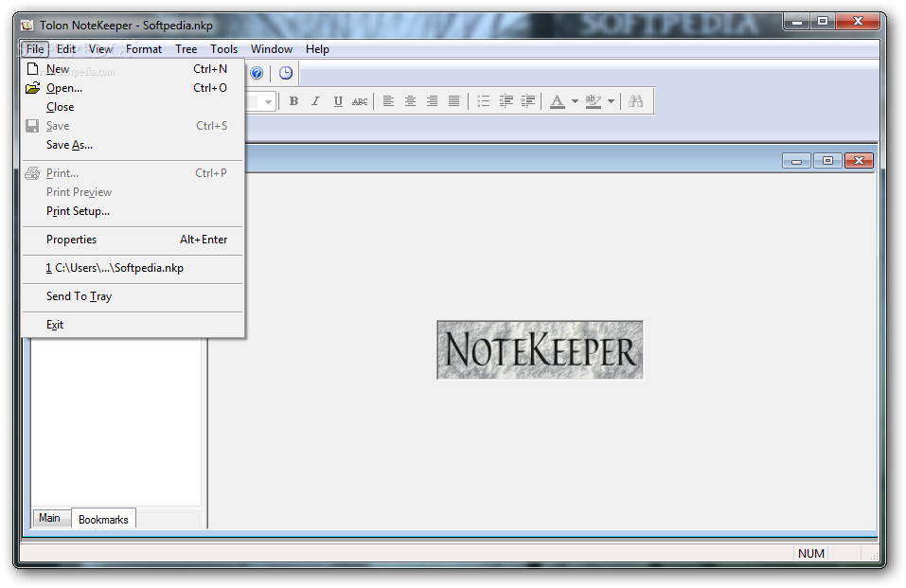Click the binoculars Find icon
Image resolution: width=906 pixels, height=588 pixels.
[x=635, y=101]
